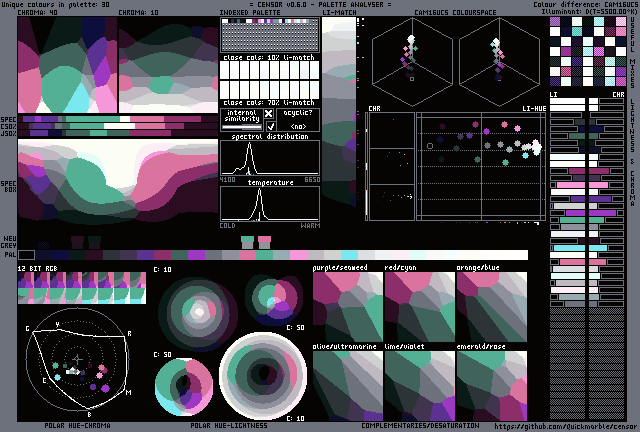Screen dimensions: 640x432
Task: Click the temperature cold-warm graph
Action: [x=270, y=204]
